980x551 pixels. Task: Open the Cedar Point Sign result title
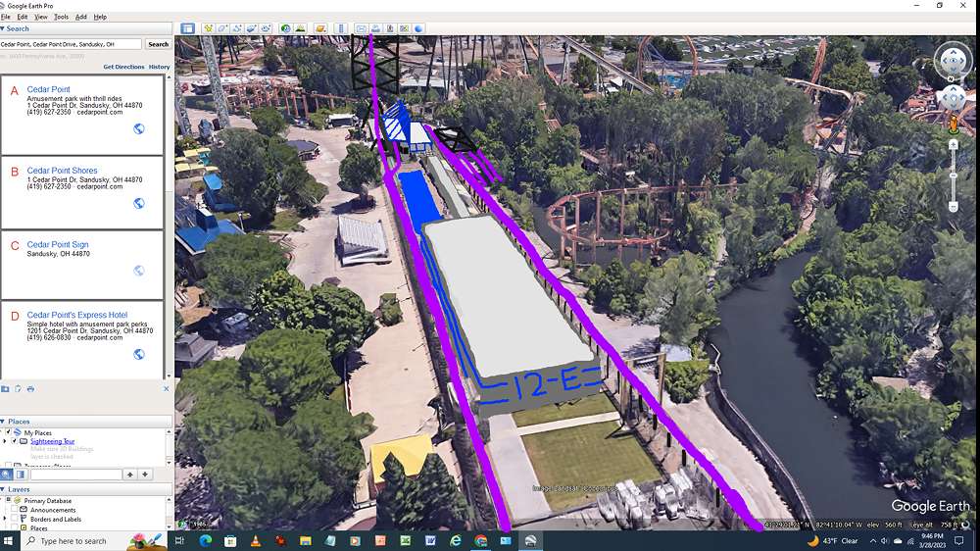click(x=58, y=244)
